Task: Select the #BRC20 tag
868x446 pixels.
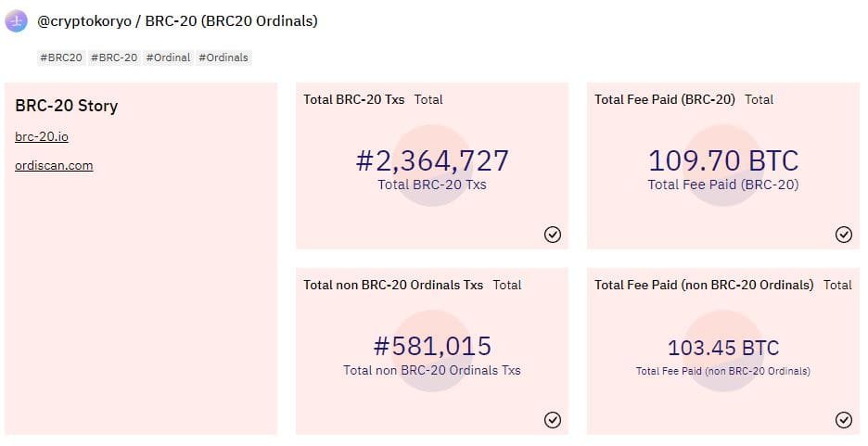Action: coord(61,57)
